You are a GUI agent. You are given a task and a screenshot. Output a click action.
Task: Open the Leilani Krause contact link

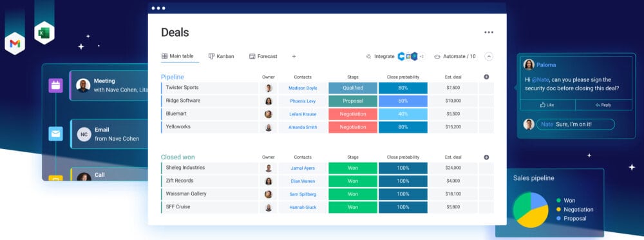point(303,114)
